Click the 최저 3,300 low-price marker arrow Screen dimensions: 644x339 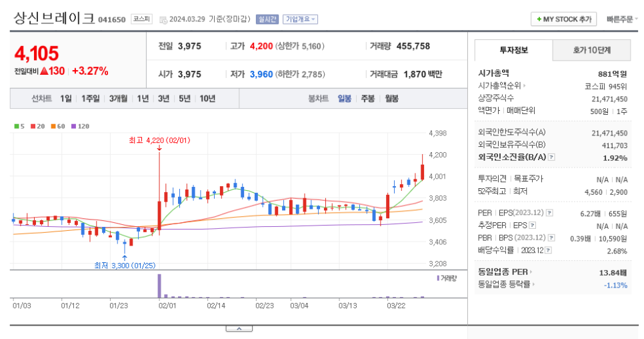point(125,258)
